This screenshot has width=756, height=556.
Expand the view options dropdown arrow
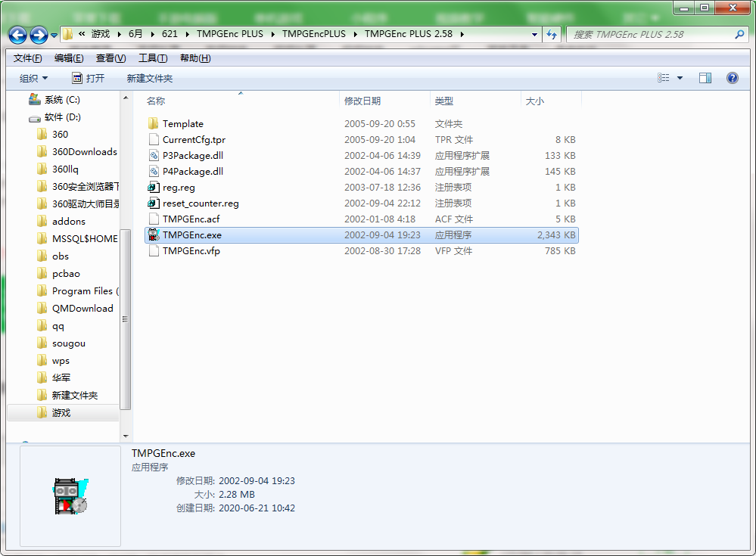click(x=680, y=78)
